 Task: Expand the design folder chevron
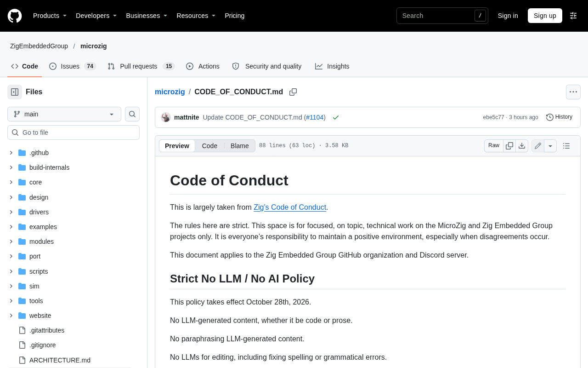(x=11, y=197)
